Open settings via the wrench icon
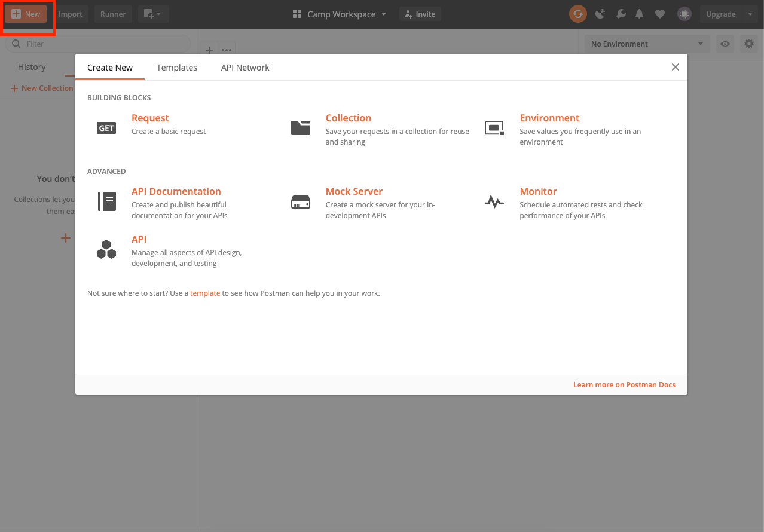Viewport: 764px width, 532px height. pos(621,14)
